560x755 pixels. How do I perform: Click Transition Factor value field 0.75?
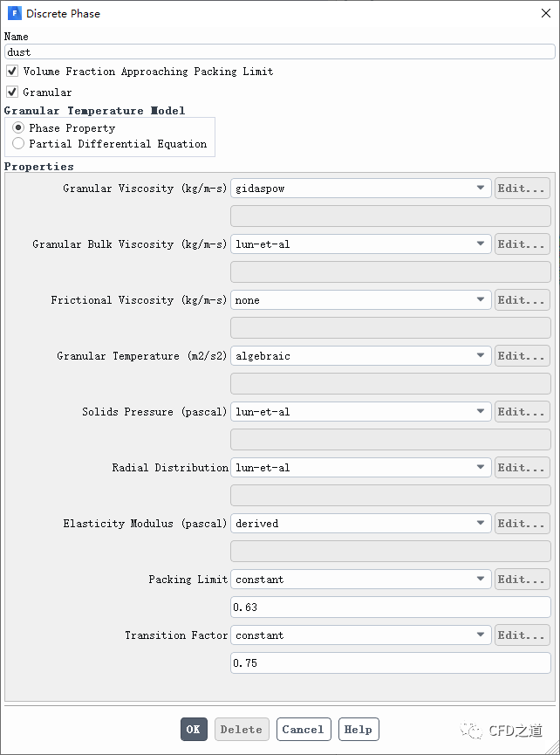point(390,663)
